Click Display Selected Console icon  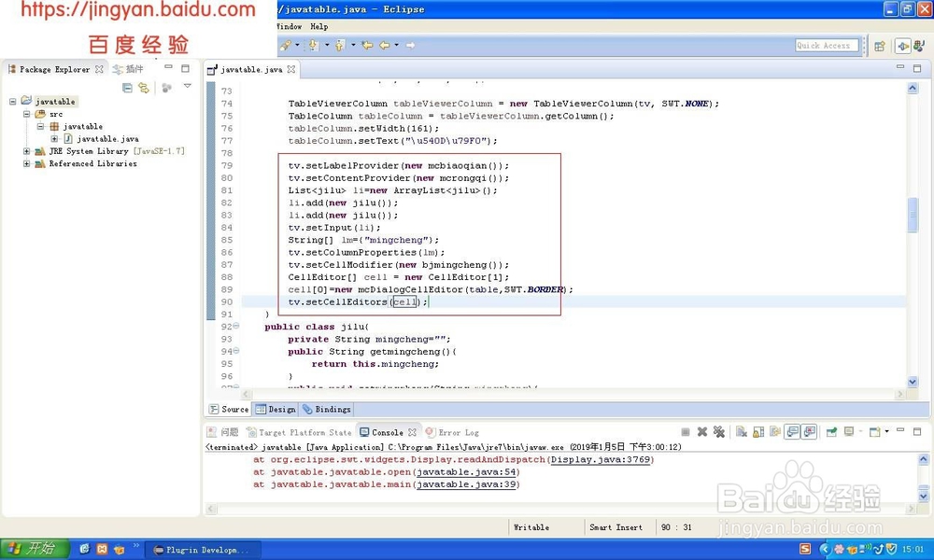pos(849,432)
